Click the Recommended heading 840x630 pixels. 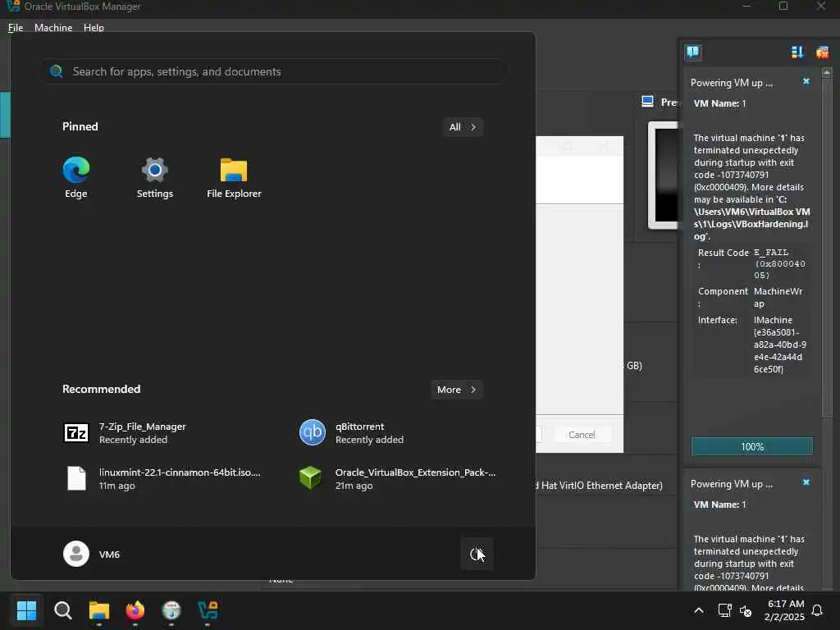[x=101, y=389]
